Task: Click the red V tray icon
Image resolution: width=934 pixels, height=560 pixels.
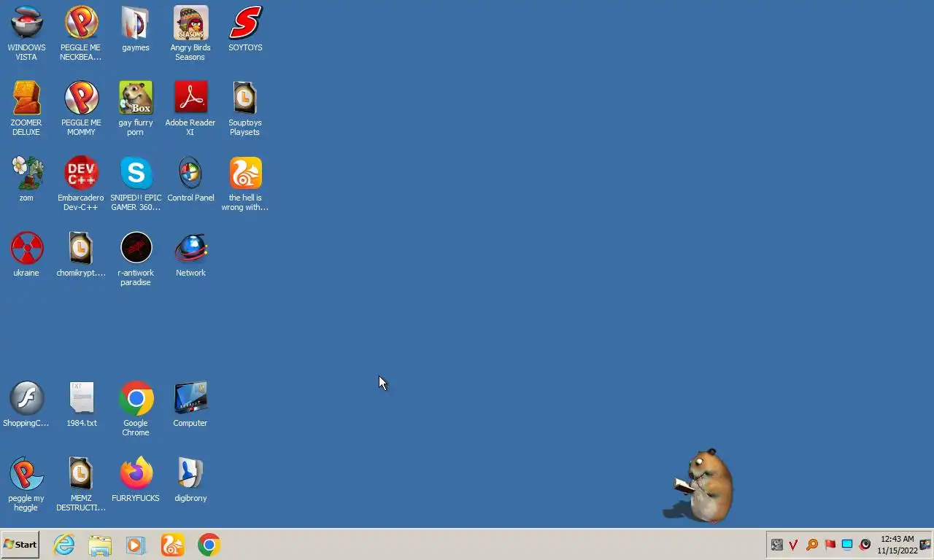Action: [x=794, y=545]
